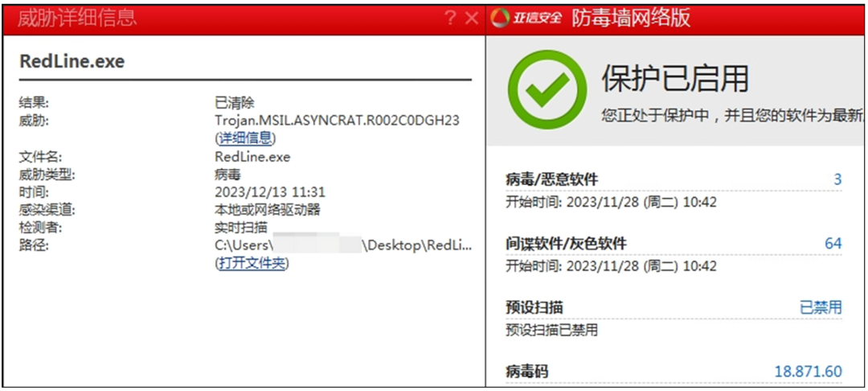Click the 感染渠道: field label
868x391 pixels.
[47, 210]
